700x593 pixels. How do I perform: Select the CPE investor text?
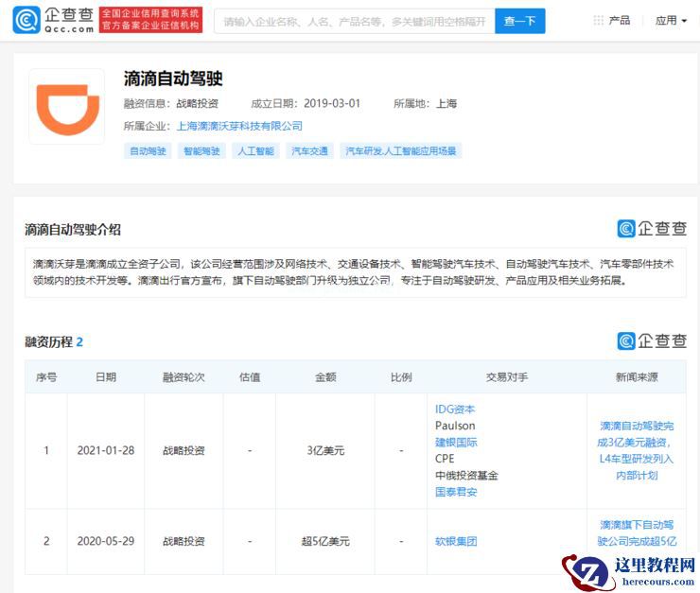pyautogui.click(x=445, y=459)
